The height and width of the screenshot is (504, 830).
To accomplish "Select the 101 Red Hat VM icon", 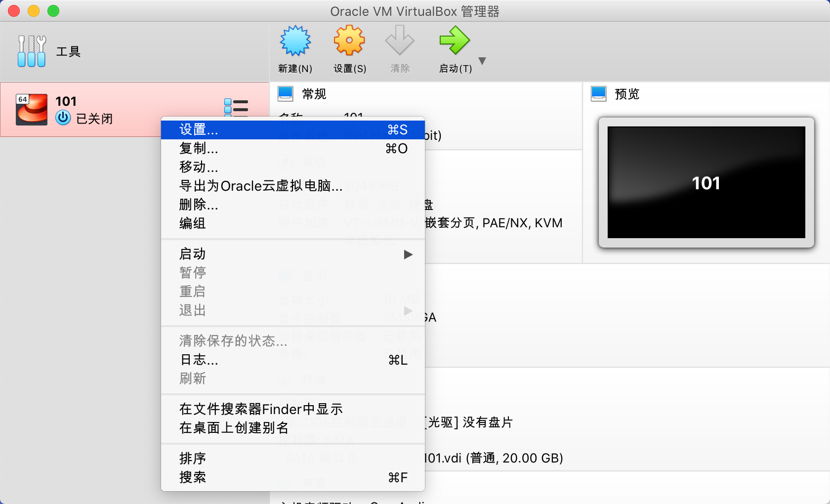I will 32,110.
